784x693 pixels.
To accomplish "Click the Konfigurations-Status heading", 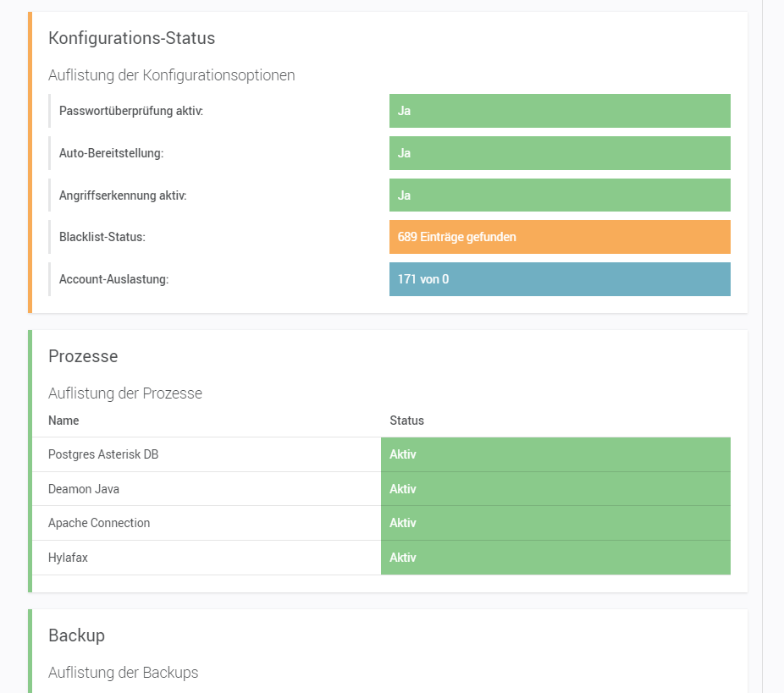I will (131, 38).
